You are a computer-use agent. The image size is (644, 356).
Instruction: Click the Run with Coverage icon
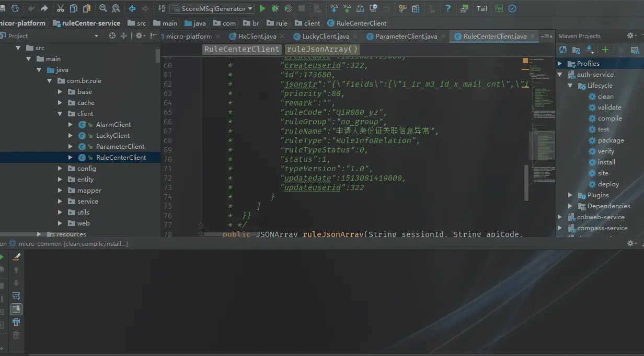coord(289,8)
